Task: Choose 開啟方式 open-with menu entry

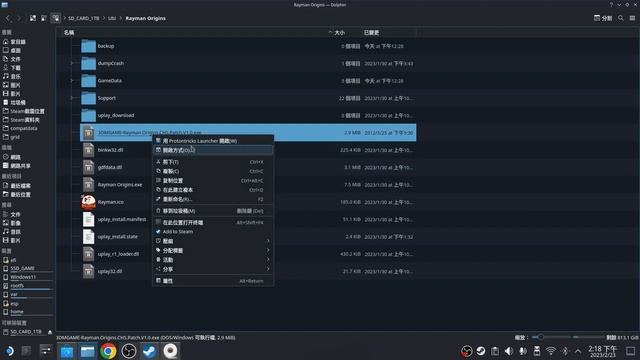Action: pyautogui.click(x=213, y=150)
